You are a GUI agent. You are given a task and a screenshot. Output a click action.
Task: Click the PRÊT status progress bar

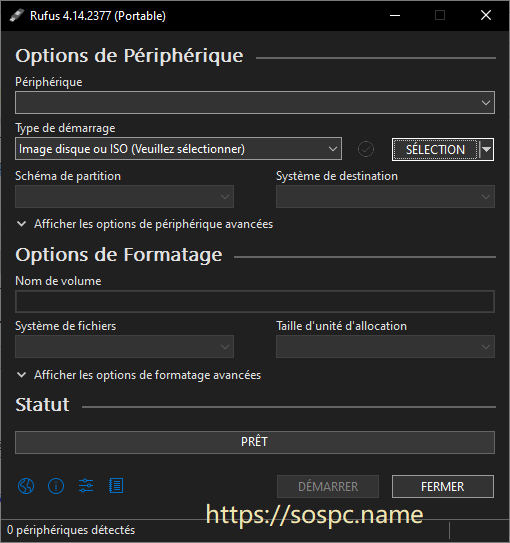255,442
